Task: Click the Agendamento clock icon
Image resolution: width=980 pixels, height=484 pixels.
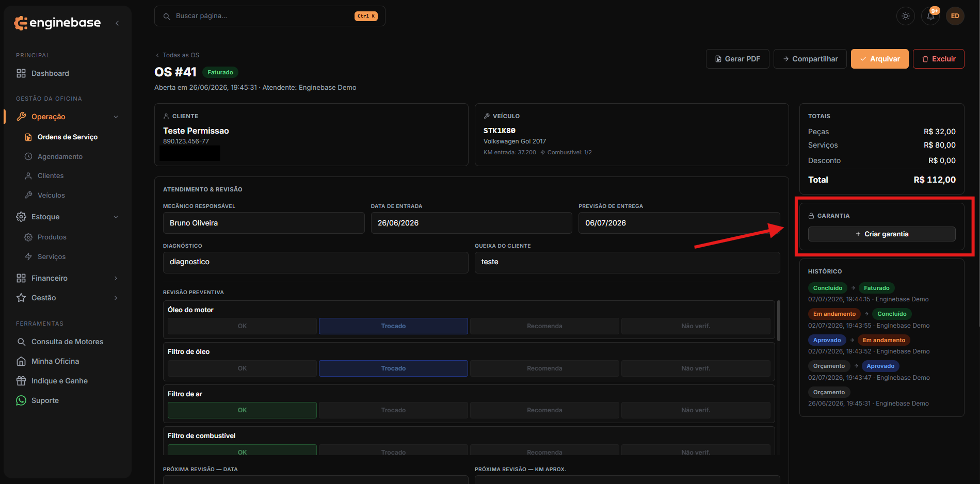Action: [28, 156]
